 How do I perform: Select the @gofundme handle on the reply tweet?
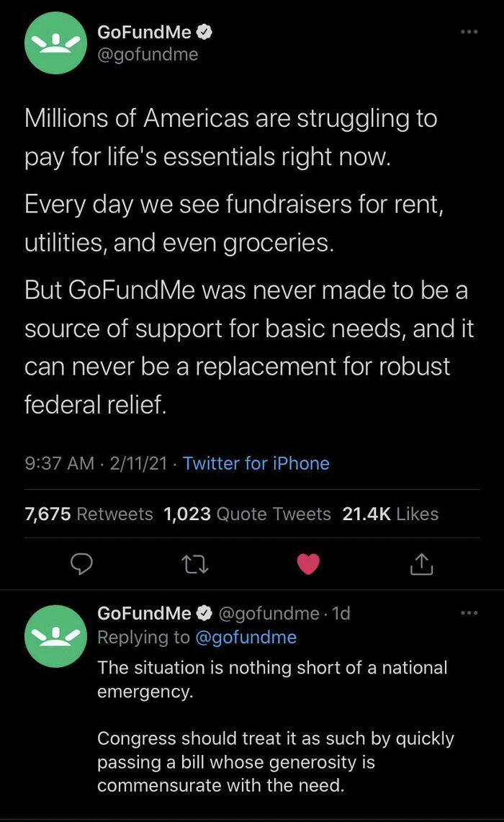tap(269, 613)
